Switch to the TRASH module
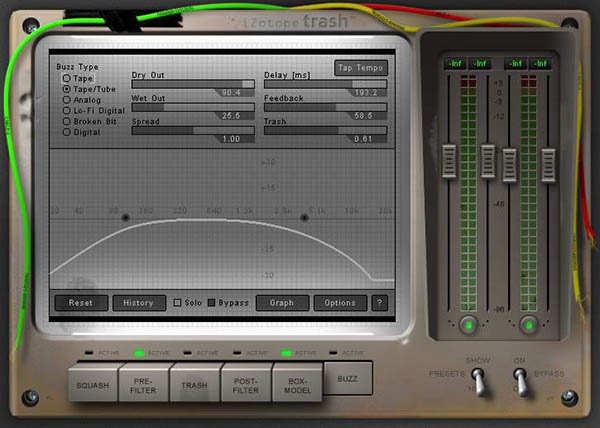The width and height of the screenshot is (600, 428). (x=195, y=382)
